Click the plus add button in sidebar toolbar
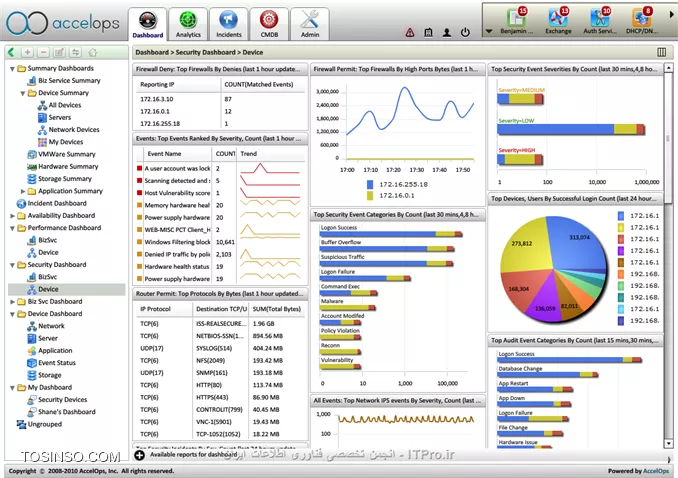 pyautogui.click(x=27, y=52)
